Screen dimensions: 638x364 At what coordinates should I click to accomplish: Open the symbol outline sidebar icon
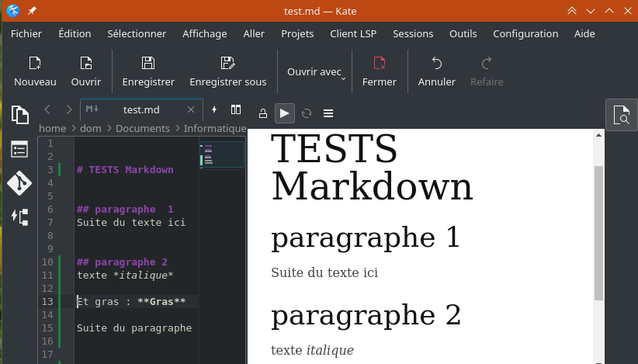[x=19, y=217]
